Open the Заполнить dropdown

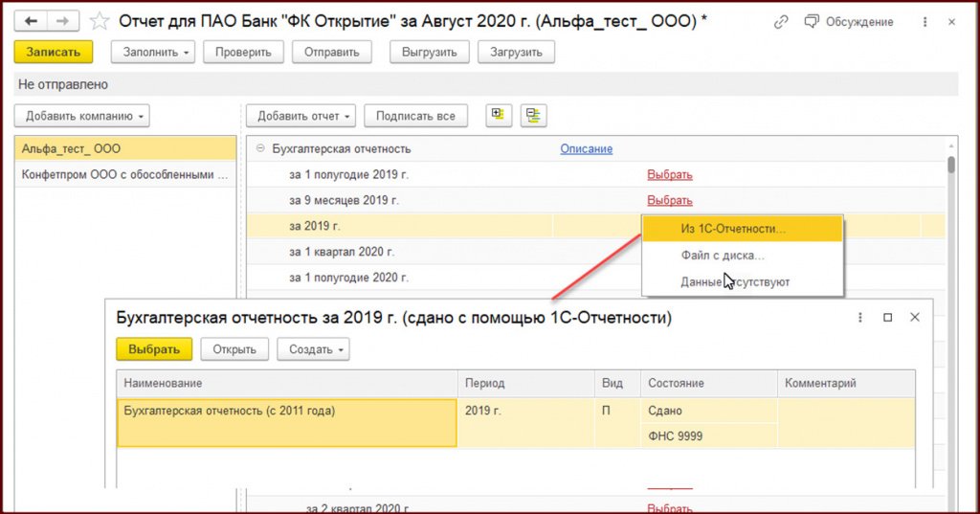pos(153,53)
